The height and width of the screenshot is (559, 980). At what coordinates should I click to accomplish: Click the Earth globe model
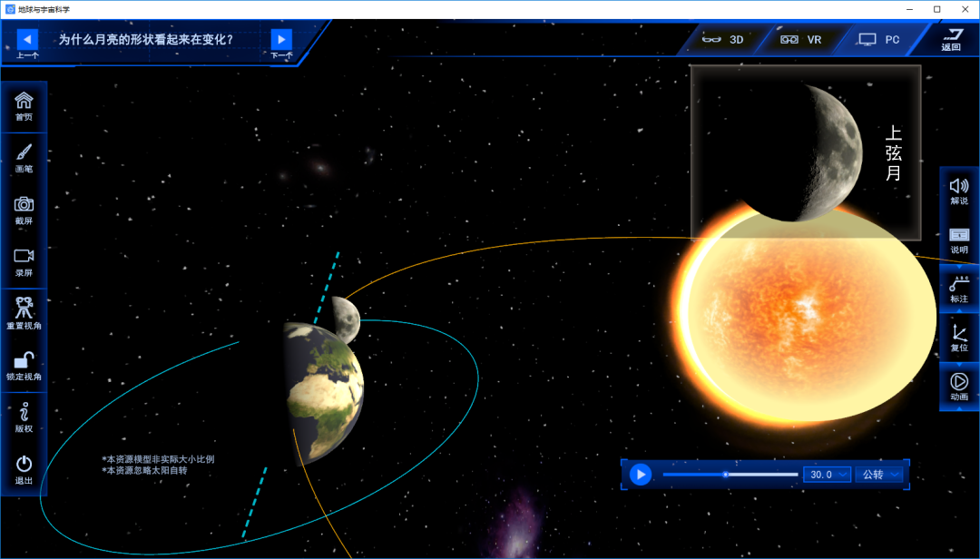[x=325, y=393]
